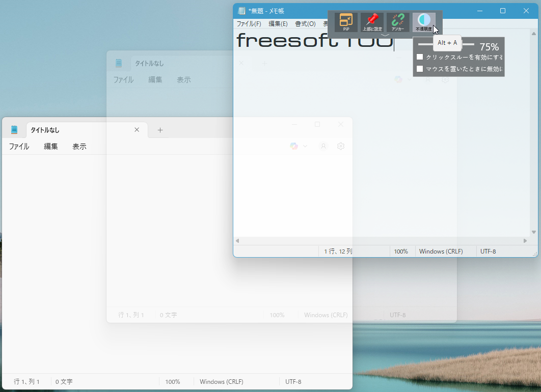Pin the window with 上部に設定

(x=372, y=22)
